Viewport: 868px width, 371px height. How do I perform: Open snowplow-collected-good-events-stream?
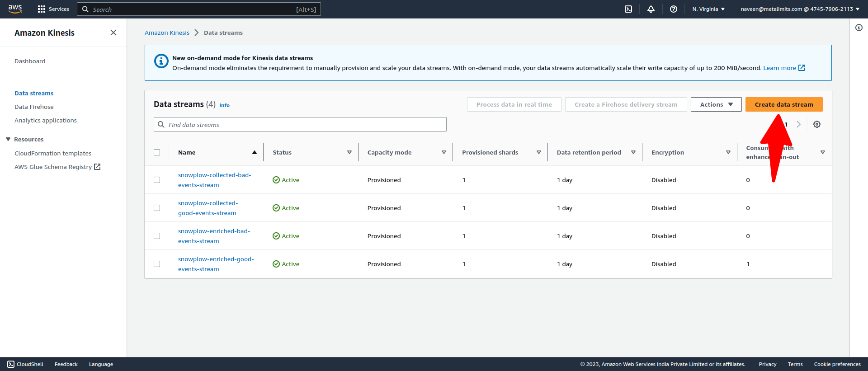208,208
